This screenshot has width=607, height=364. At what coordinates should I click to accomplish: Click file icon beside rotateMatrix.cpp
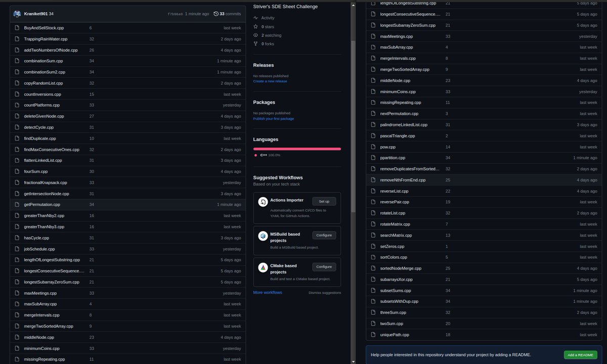coord(373,224)
